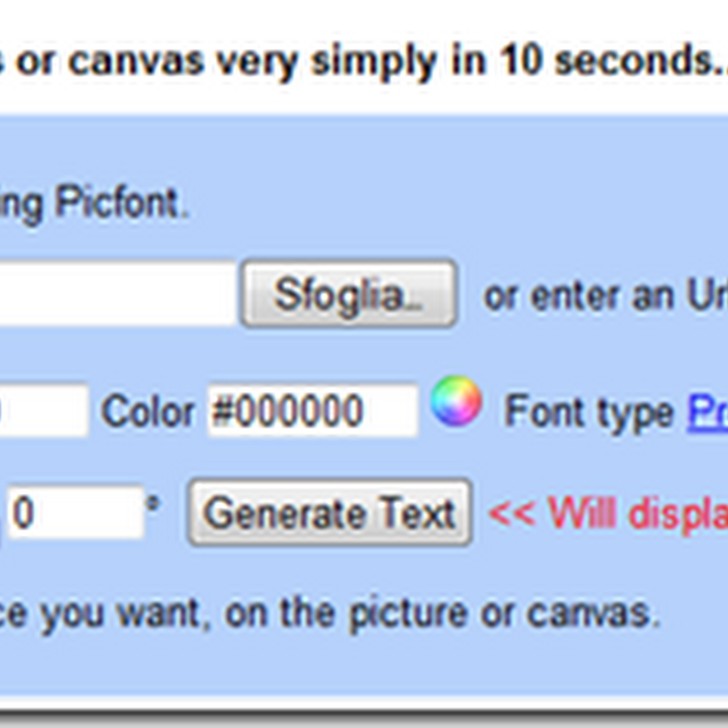Click the Font type label
Image resolution: width=728 pixels, height=728 pixels.
tap(589, 412)
